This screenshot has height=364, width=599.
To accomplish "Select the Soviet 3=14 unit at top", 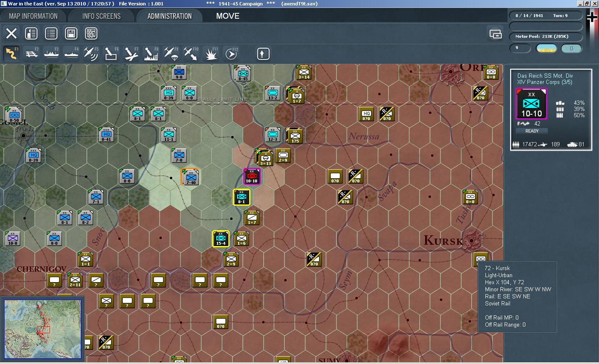I will coord(304,72).
